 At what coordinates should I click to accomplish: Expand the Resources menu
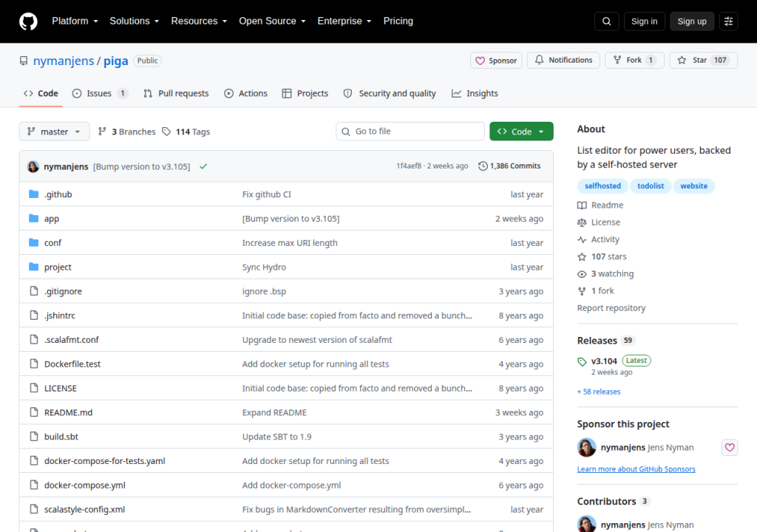coord(199,21)
